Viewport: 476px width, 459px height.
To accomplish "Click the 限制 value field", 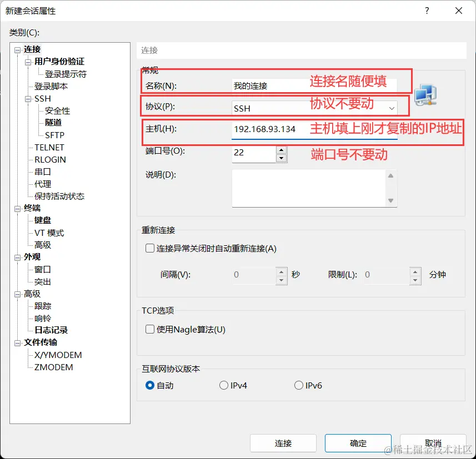I will pyautogui.click(x=386, y=276).
